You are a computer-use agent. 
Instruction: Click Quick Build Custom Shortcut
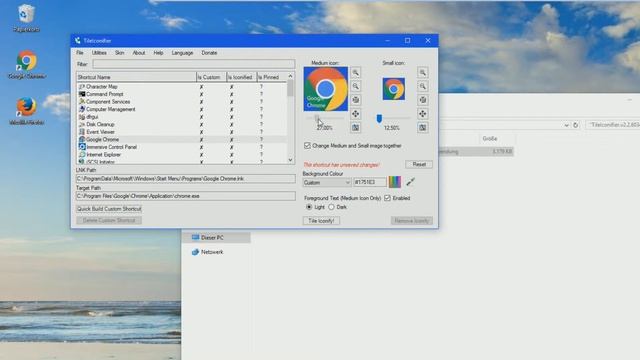[x=109, y=209]
